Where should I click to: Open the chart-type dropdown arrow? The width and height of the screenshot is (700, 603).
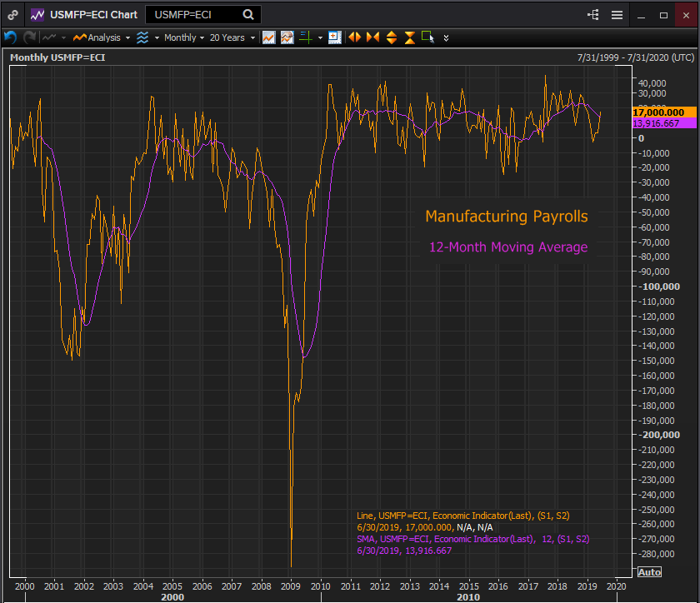(64, 38)
